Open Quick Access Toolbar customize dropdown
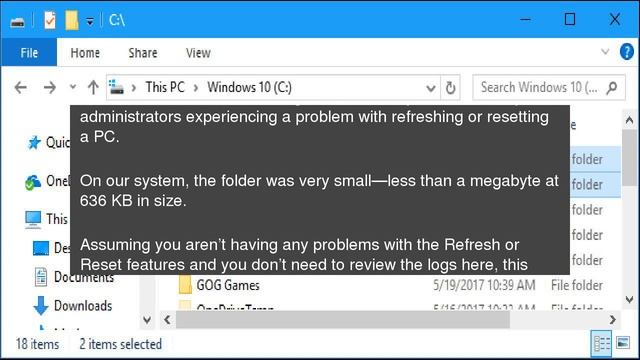 click(90, 21)
